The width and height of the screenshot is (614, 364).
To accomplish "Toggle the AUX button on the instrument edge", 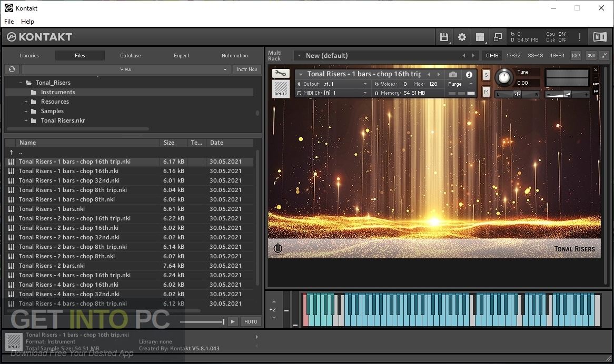I will [x=596, y=84].
